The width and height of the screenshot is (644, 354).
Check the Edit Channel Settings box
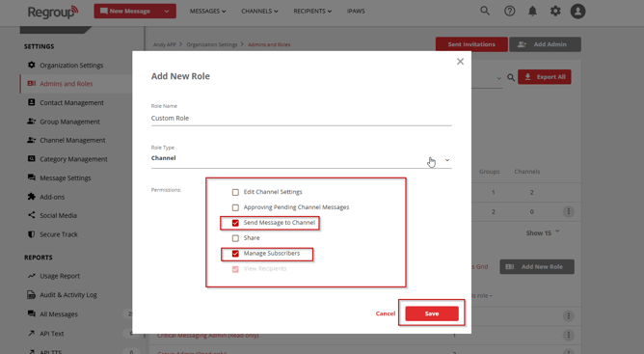click(x=235, y=192)
